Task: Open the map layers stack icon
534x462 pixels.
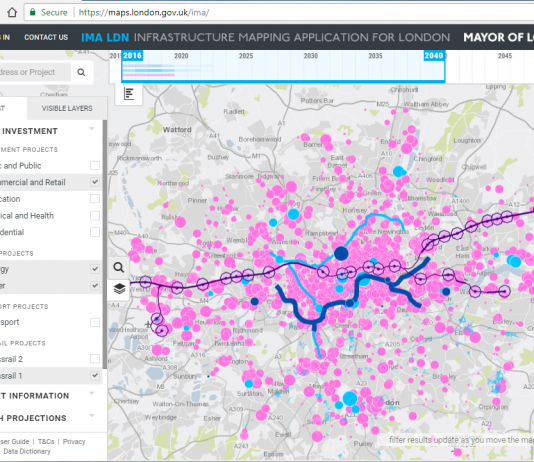Action: click(x=119, y=289)
